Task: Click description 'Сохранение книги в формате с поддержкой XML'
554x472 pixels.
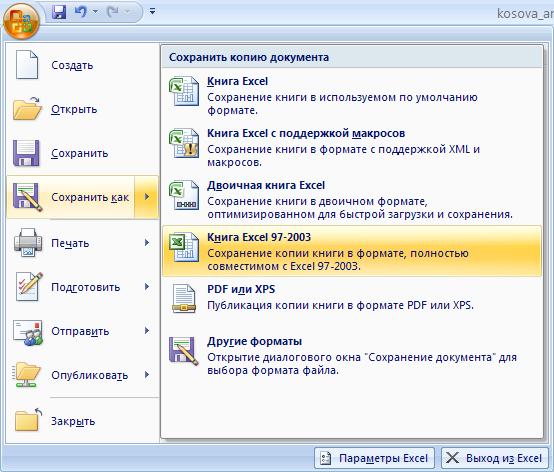Action: pyautogui.click(x=343, y=155)
